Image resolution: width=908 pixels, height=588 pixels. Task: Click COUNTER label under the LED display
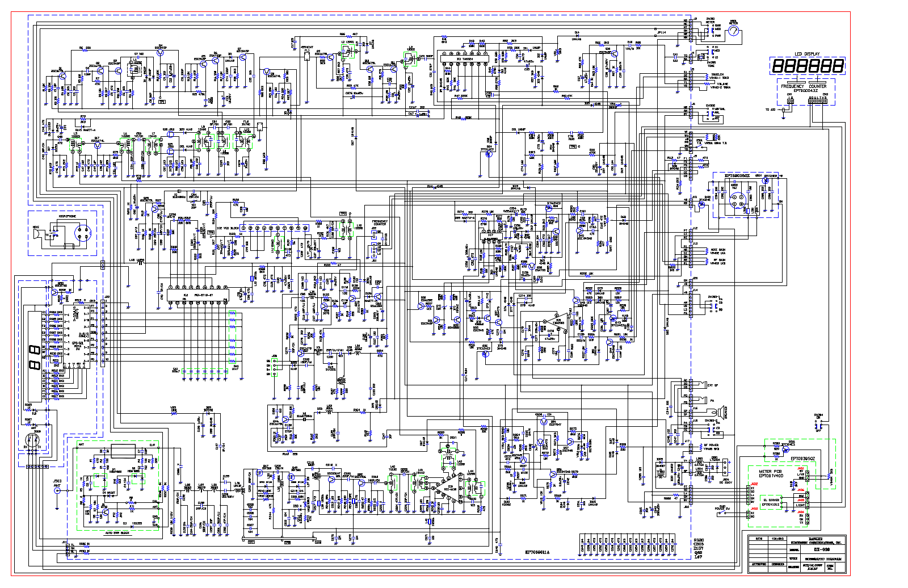[818, 86]
